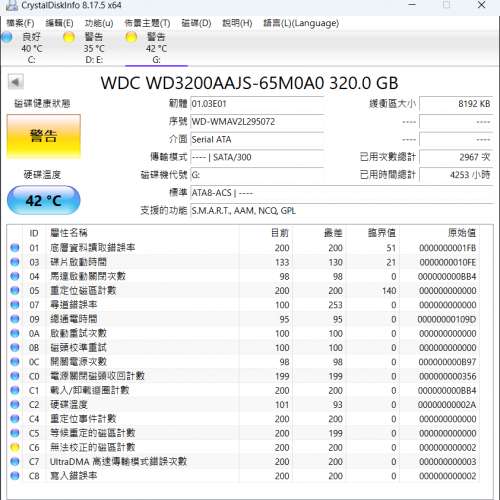The image size is (500, 500).
Task: Open the 磁碟(D) menu
Action: coord(196,23)
